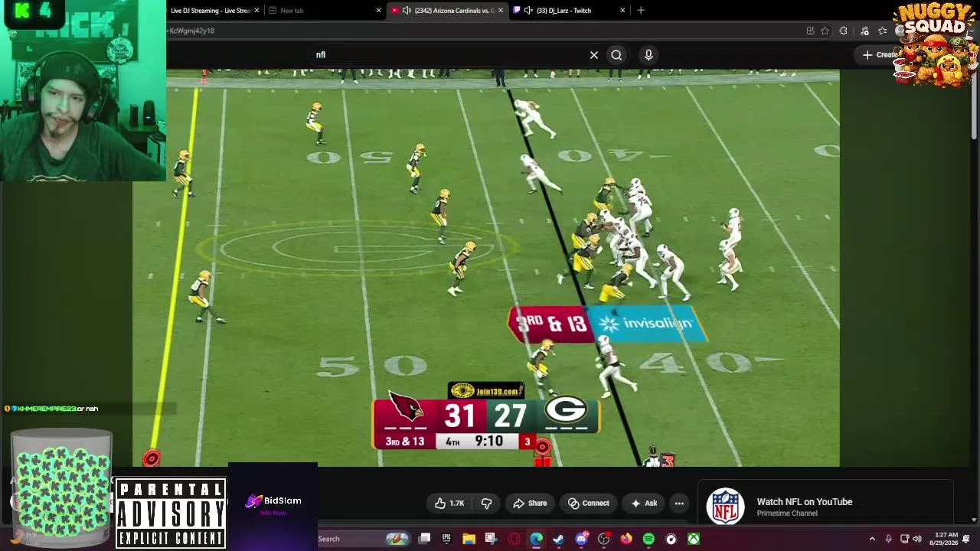Share the Cardinals game video
Screen dimensions: 980x551
530,504
